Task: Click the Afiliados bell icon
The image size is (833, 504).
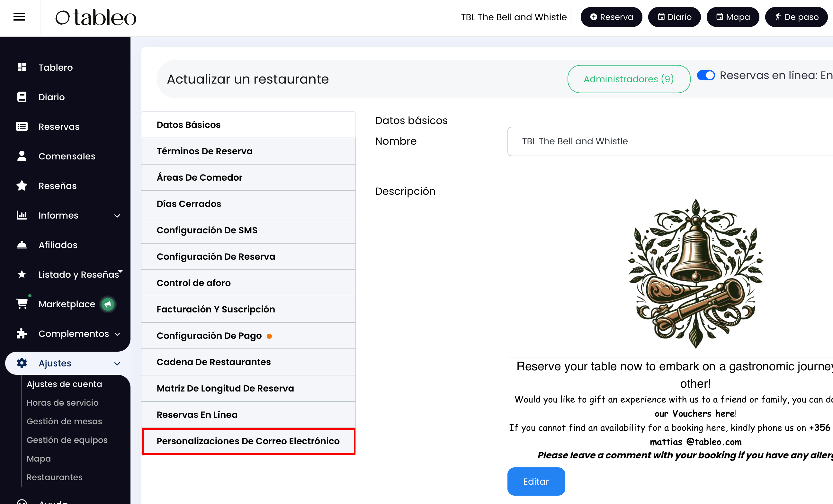Action: tap(22, 245)
